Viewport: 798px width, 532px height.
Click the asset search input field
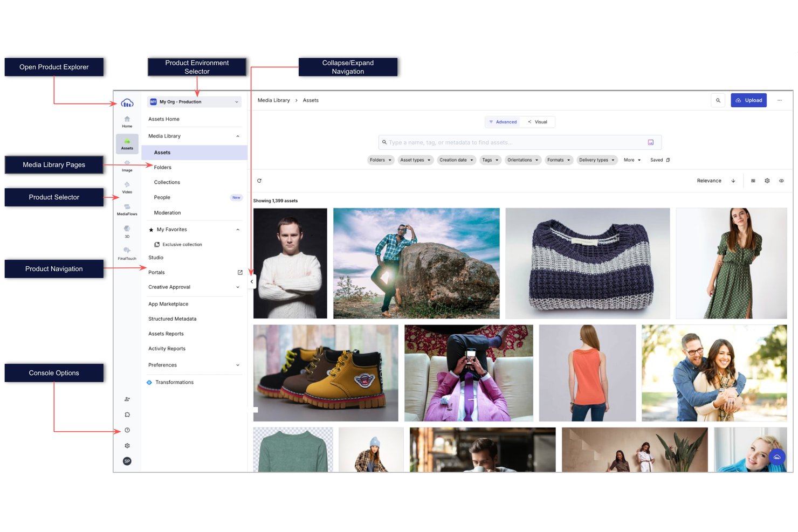coord(520,142)
